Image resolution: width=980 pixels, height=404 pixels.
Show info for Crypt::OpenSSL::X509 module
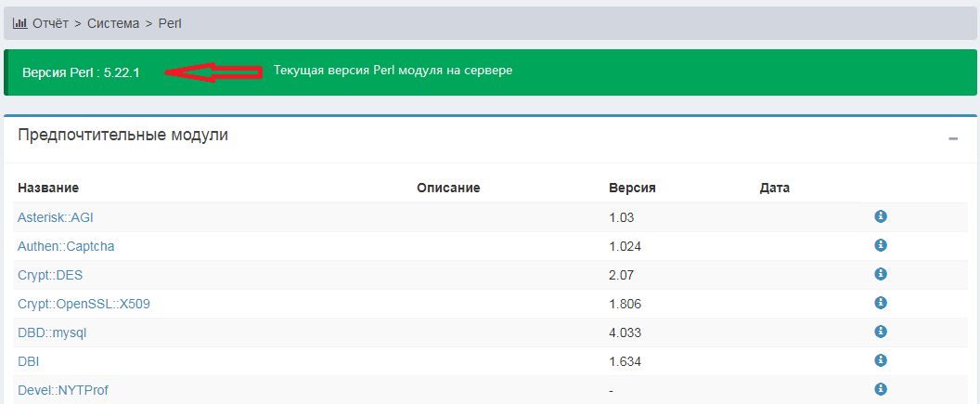881,303
